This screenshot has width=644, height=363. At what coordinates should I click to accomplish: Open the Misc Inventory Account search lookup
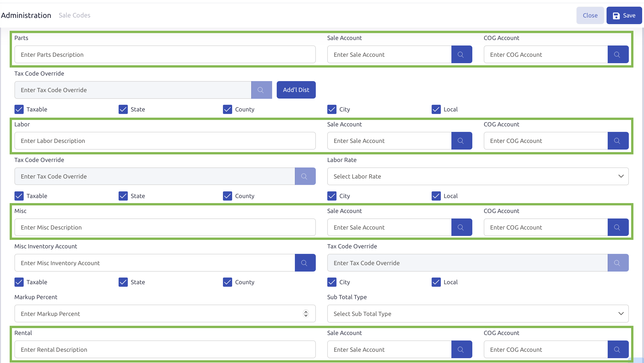(x=305, y=263)
